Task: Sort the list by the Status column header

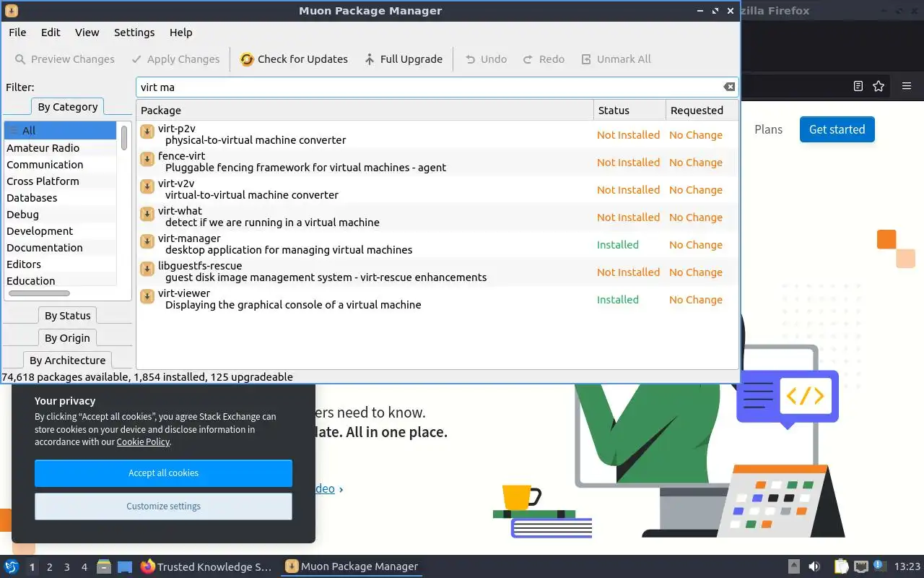Action: (x=629, y=111)
